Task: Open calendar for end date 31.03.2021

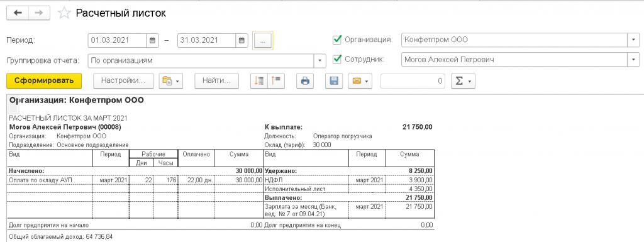Action: coord(241,41)
